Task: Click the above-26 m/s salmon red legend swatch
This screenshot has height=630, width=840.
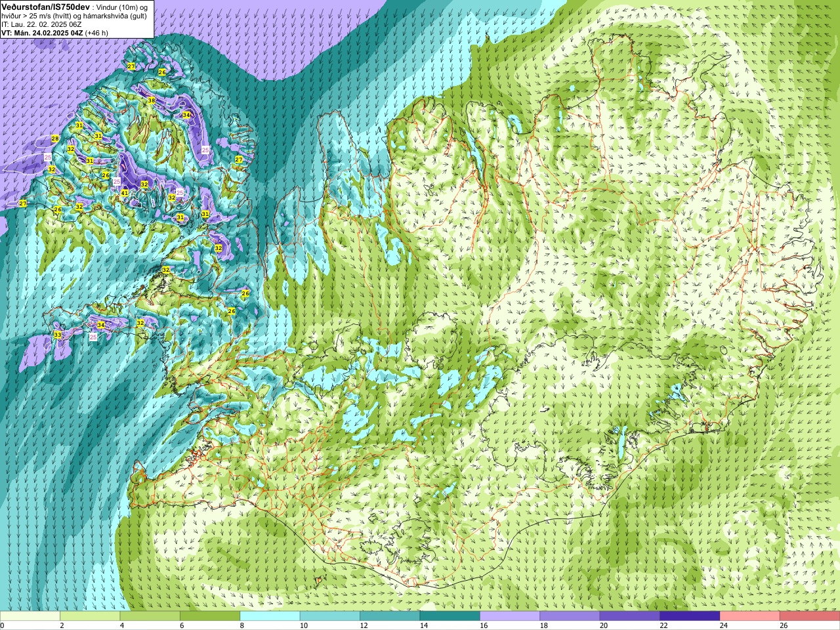Action: pyautogui.click(x=810, y=616)
